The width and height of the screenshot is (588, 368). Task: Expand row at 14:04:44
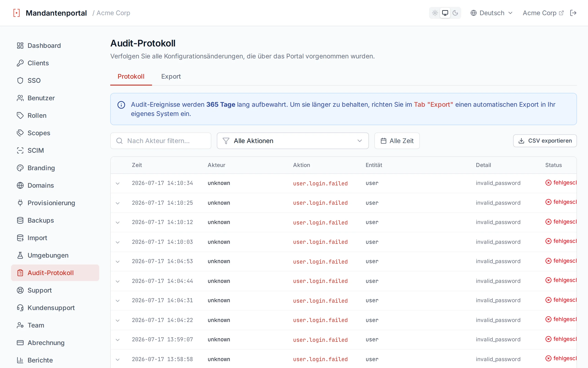(x=118, y=281)
